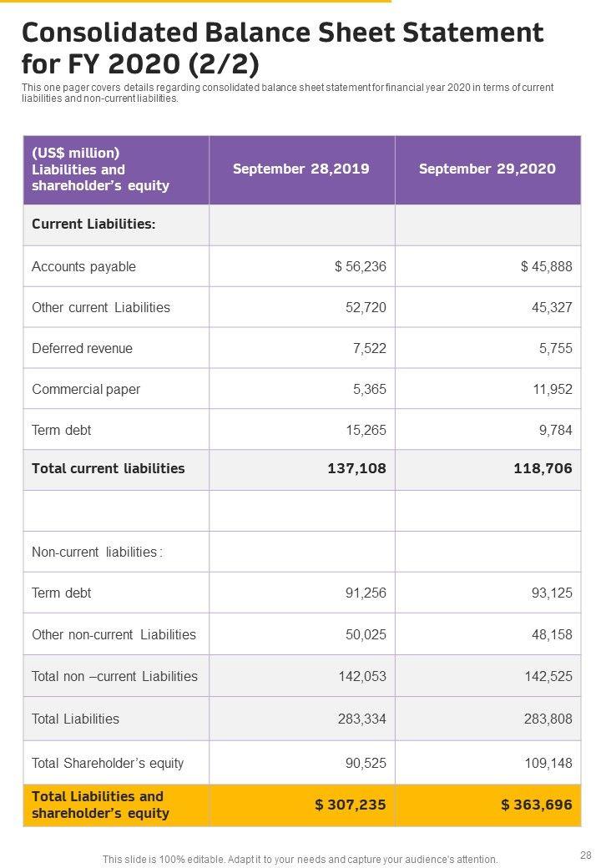Click the subtitle description paragraph under the title
601x868 pixels.
(287, 93)
